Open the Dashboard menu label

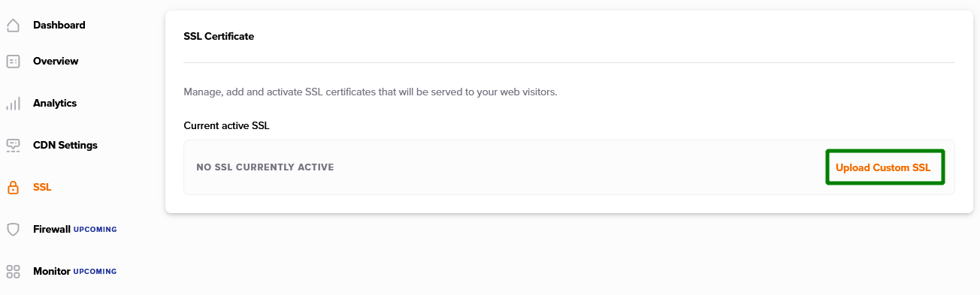point(59,25)
